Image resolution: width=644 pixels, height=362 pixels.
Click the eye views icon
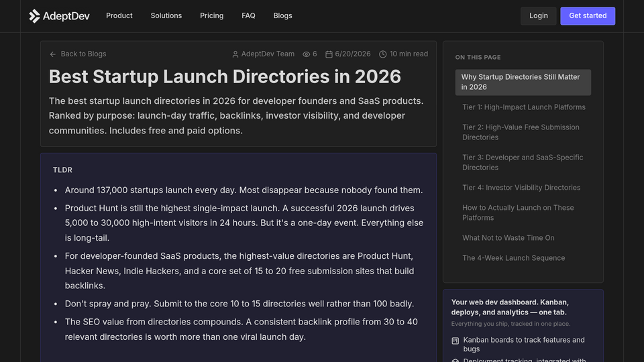click(306, 54)
